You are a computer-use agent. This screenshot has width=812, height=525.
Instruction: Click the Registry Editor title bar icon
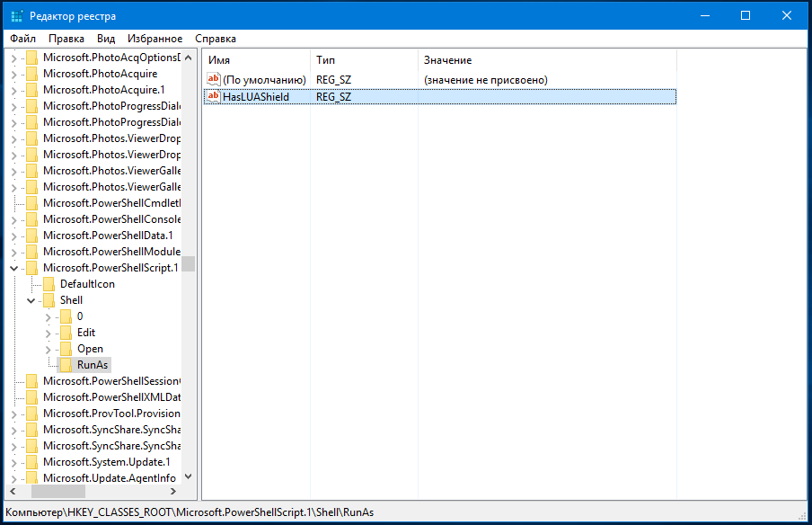16,16
